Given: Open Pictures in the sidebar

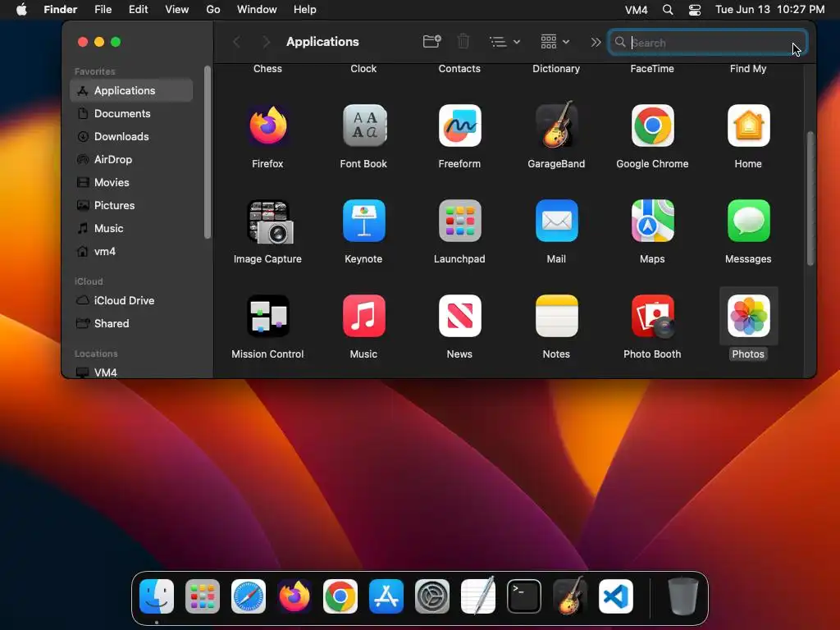Looking at the screenshot, I should 131,206.
